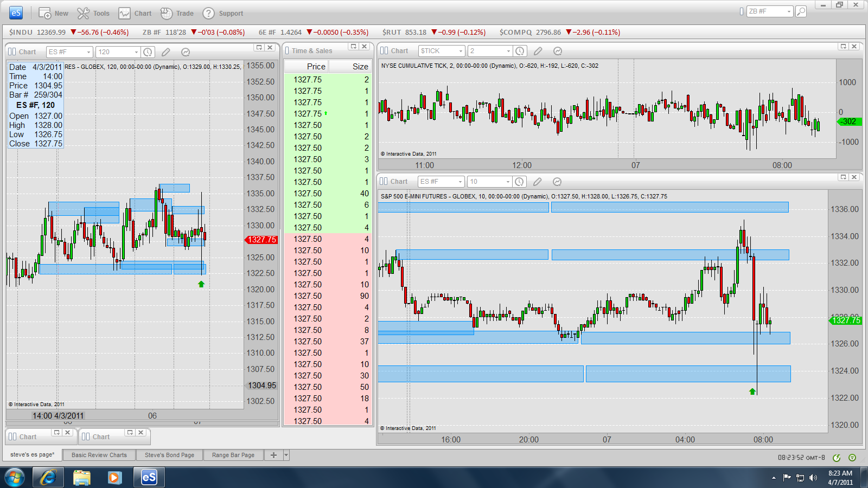Click the clock icon in $TICK chart toolbar
Image resolution: width=868 pixels, height=488 pixels.
point(520,51)
